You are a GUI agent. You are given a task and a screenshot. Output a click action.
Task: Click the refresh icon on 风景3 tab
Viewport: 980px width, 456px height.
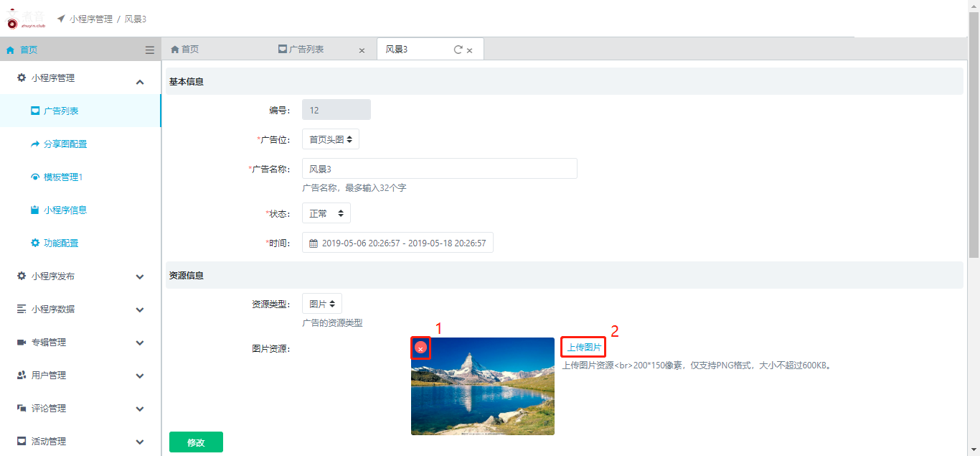tap(458, 50)
